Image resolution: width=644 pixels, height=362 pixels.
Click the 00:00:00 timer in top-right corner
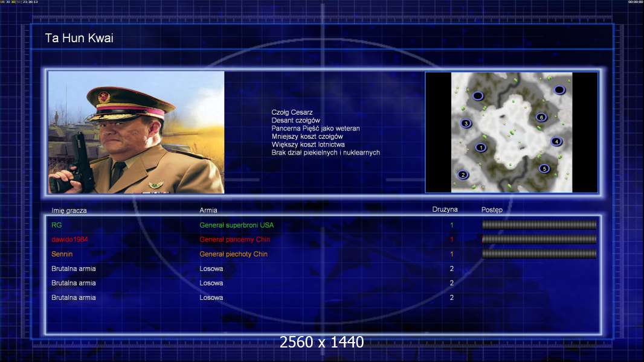coord(636,2)
